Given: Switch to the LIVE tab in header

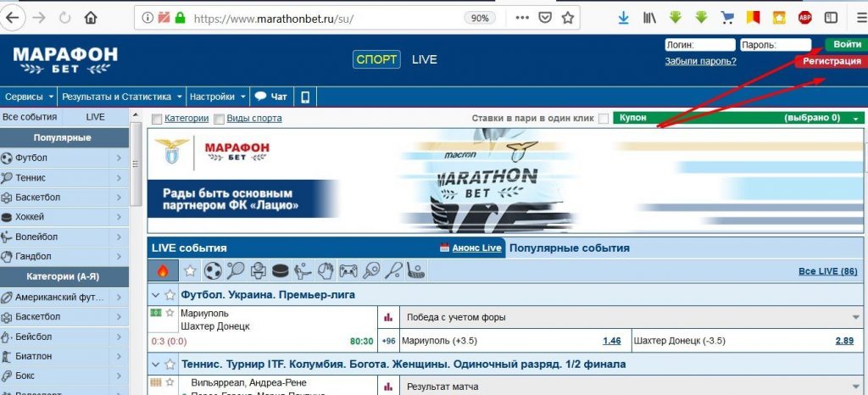Looking at the screenshot, I should (x=424, y=59).
